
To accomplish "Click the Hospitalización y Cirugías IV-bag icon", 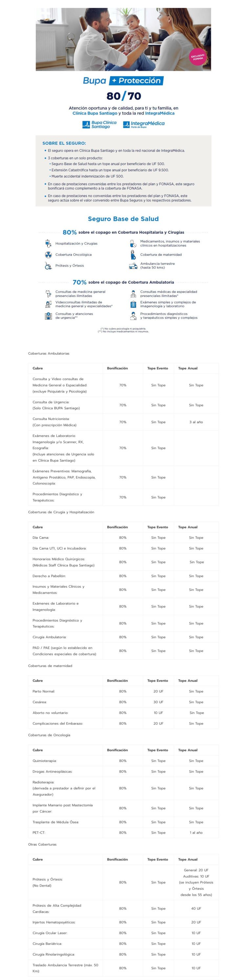I will click(x=48, y=243).
